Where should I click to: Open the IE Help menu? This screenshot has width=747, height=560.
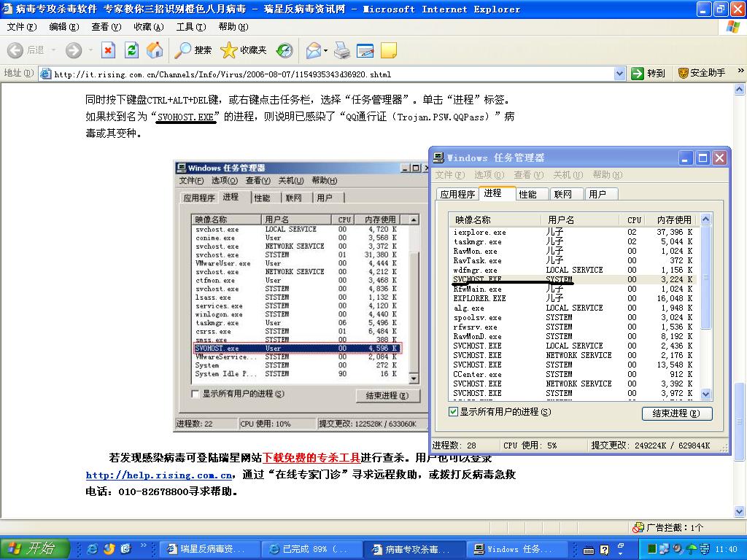(233, 27)
